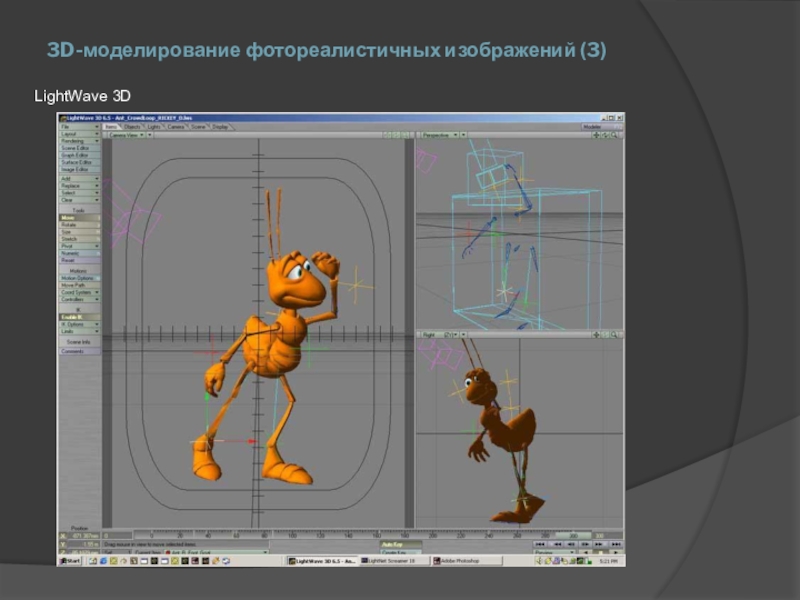Expand the Add dropdown
800x600 pixels.
tap(80, 179)
